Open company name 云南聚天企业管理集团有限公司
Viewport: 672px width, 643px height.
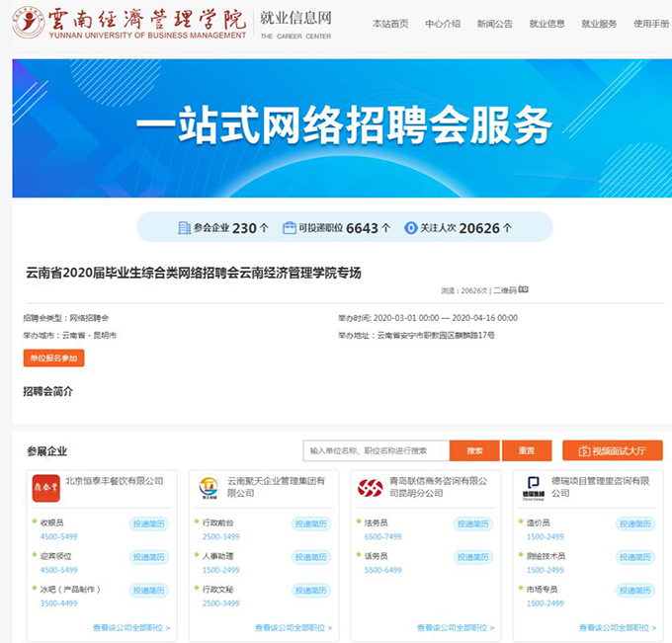pyautogui.click(x=276, y=487)
